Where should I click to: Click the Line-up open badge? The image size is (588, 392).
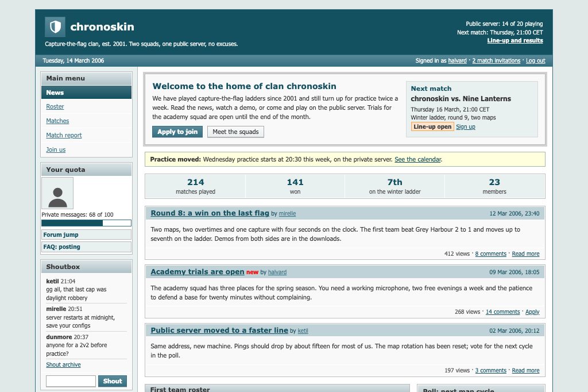432,126
